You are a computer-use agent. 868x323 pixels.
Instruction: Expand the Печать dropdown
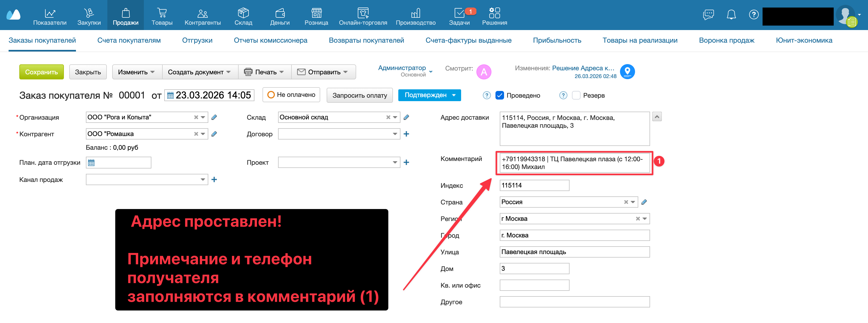265,72
